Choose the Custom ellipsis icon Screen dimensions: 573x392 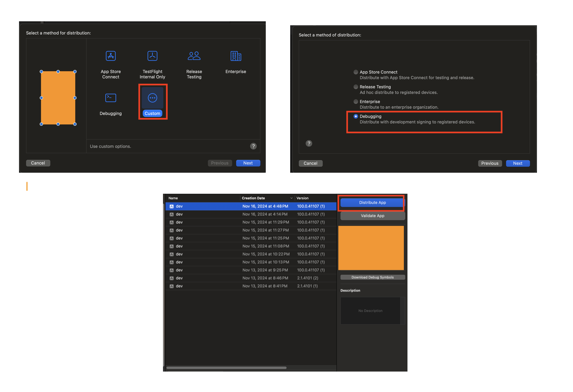point(152,98)
